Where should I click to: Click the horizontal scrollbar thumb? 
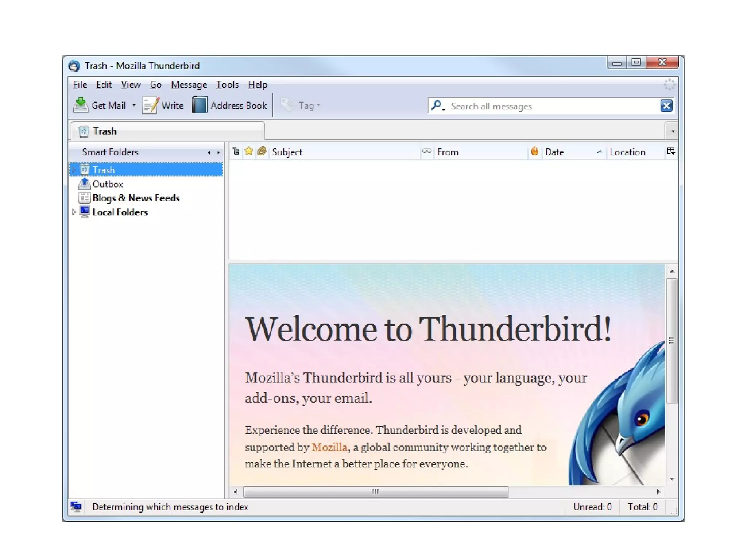(x=375, y=492)
